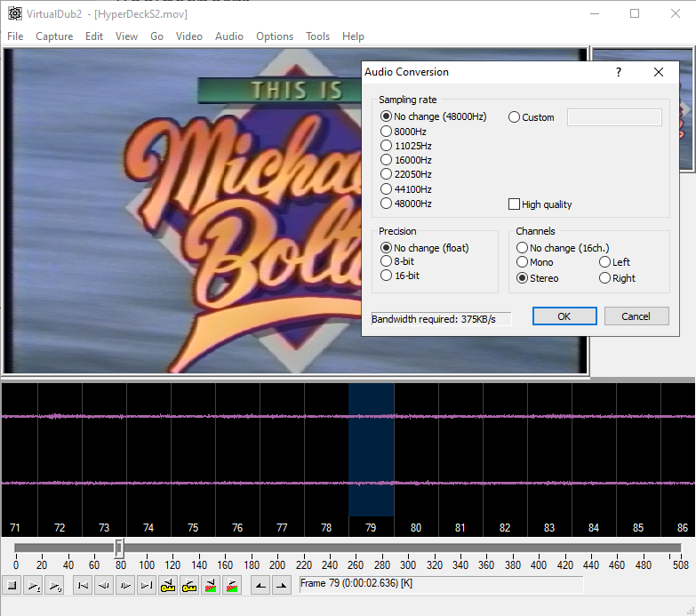
Task: Click the input video pane
Action: [182, 211]
